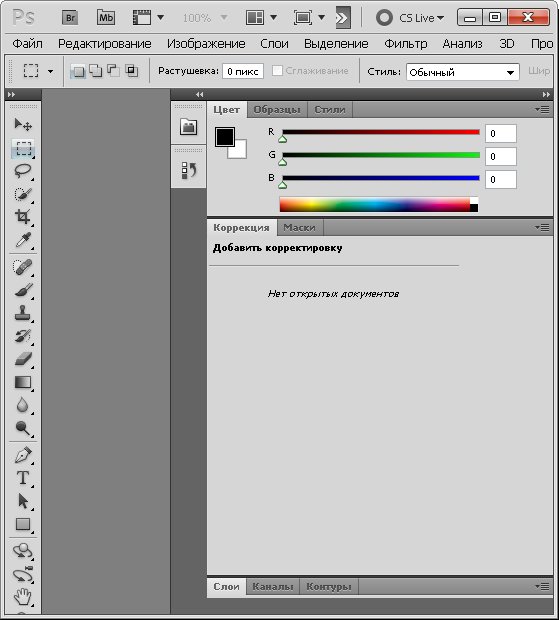Show more workspace options double-chevron
This screenshot has width=559, height=620.
(x=343, y=18)
